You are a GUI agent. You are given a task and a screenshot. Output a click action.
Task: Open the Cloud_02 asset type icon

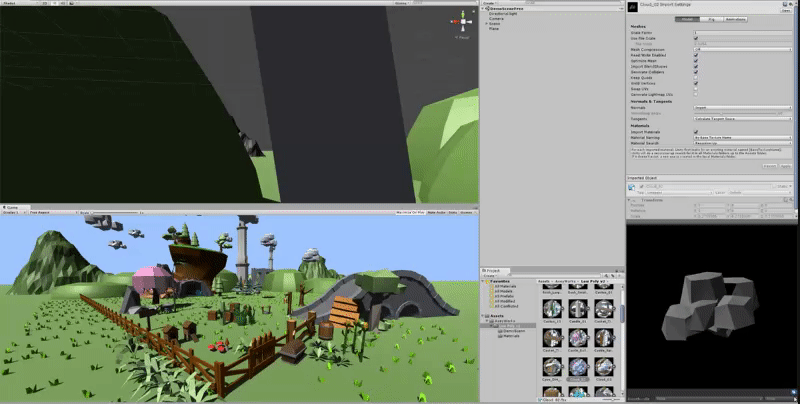pyautogui.click(x=633, y=7)
